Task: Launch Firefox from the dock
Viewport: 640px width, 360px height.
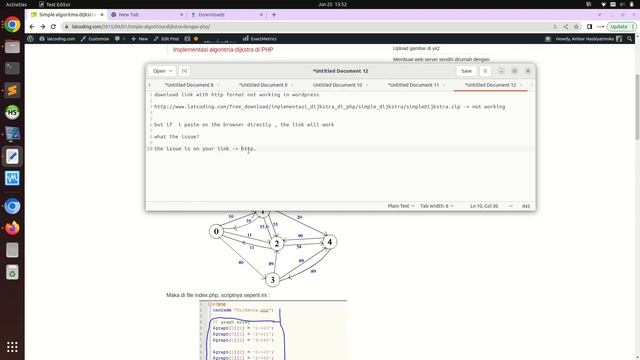Action: (12, 228)
